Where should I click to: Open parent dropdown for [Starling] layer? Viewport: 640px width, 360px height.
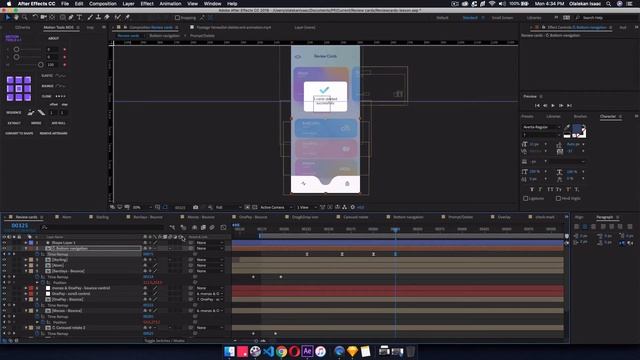point(209,260)
